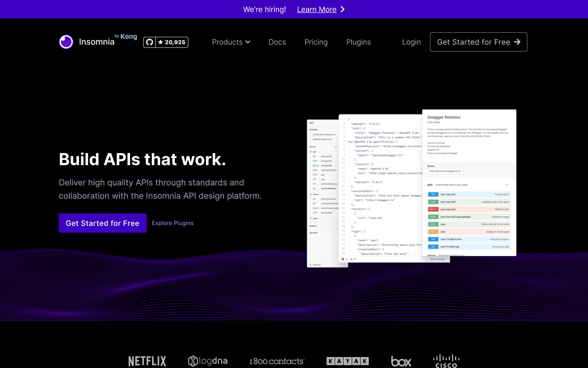Viewport: 588px width, 368px height.
Task: Select /store/inventory path in the sidebar
Action: point(328,199)
